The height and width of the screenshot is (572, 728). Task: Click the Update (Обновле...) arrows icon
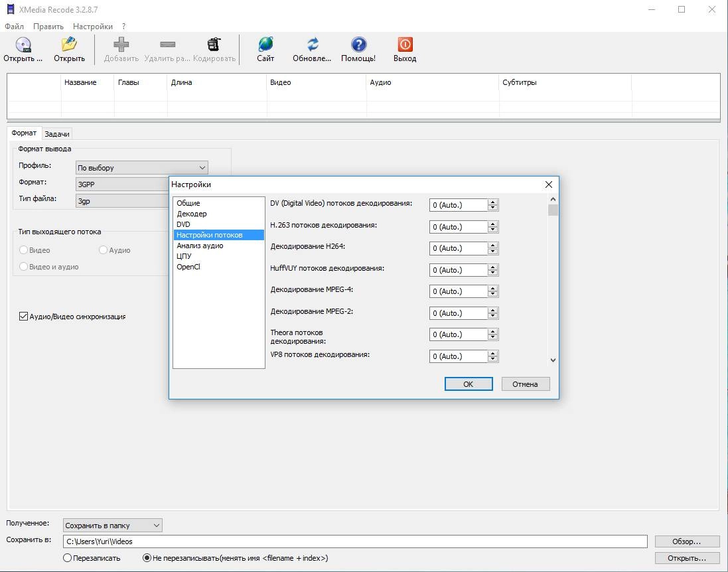[312, 44]
